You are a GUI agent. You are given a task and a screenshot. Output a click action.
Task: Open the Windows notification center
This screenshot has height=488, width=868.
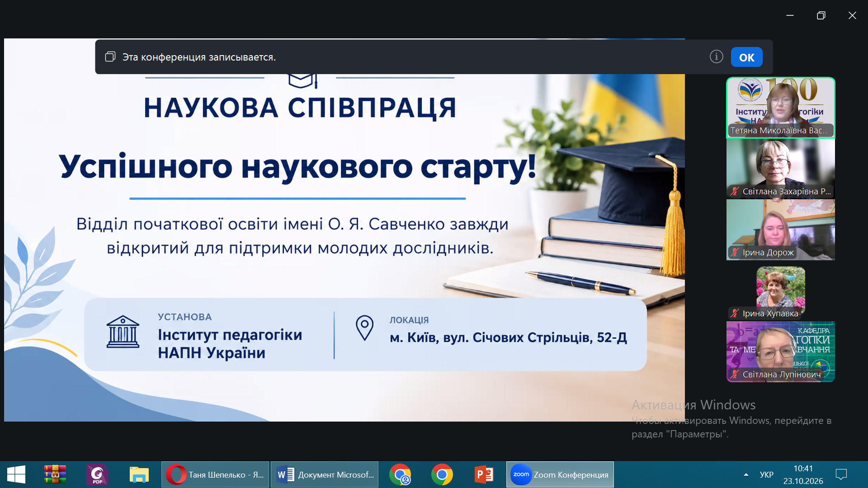click(x=841, y=474)
